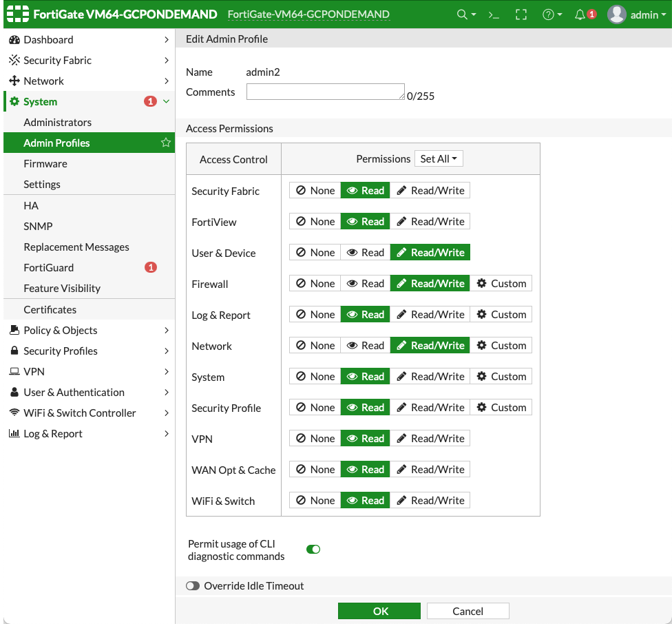Click the favorite star beside Admin Profiles

(x=166, y=143)
